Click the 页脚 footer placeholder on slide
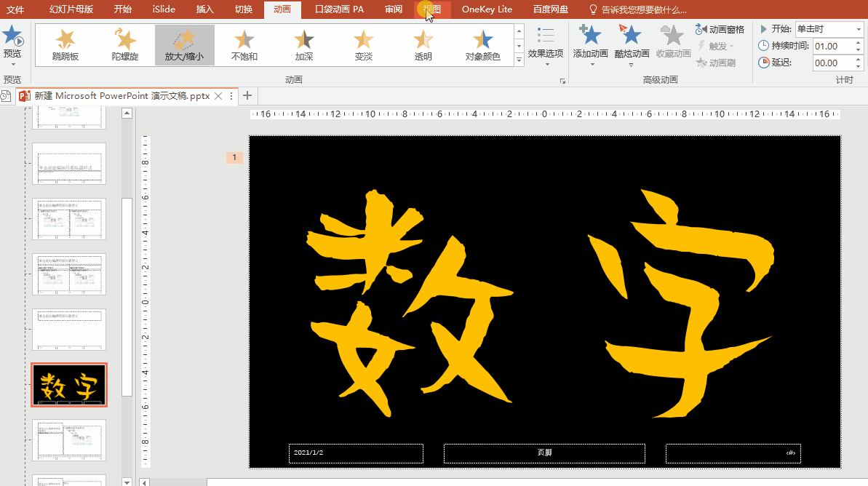Image resolution: width=868 pixels, height=486 pixels. (x=544, y=453)
